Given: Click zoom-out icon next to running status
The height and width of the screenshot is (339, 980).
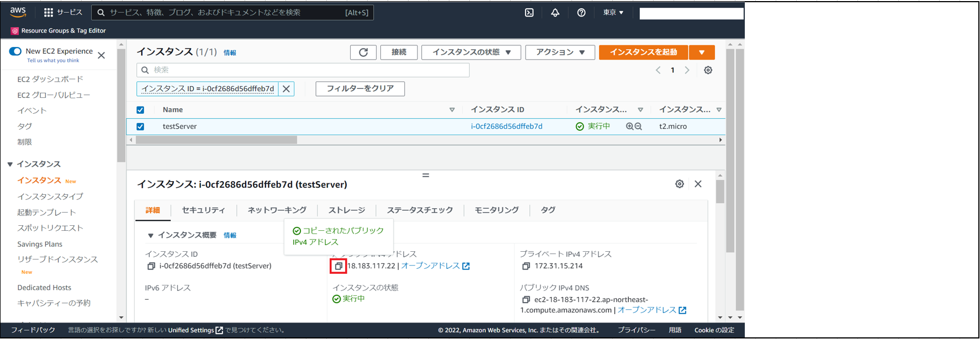Looking at the screenshot, I should point(638,126).
